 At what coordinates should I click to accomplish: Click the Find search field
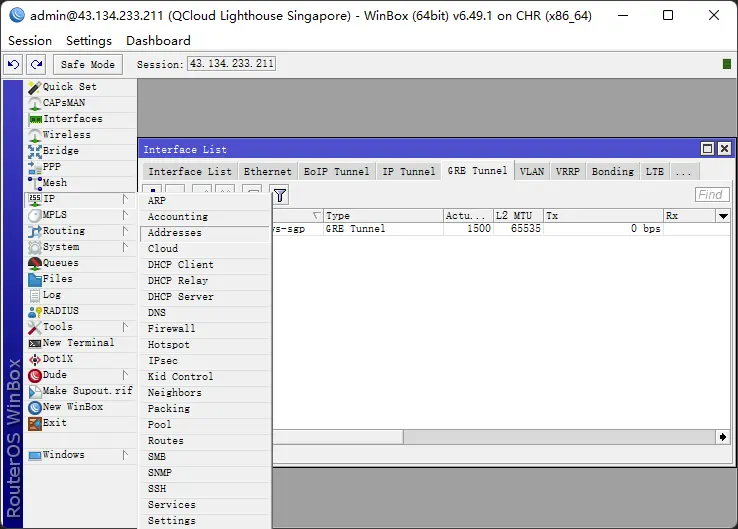pos(712,195)
